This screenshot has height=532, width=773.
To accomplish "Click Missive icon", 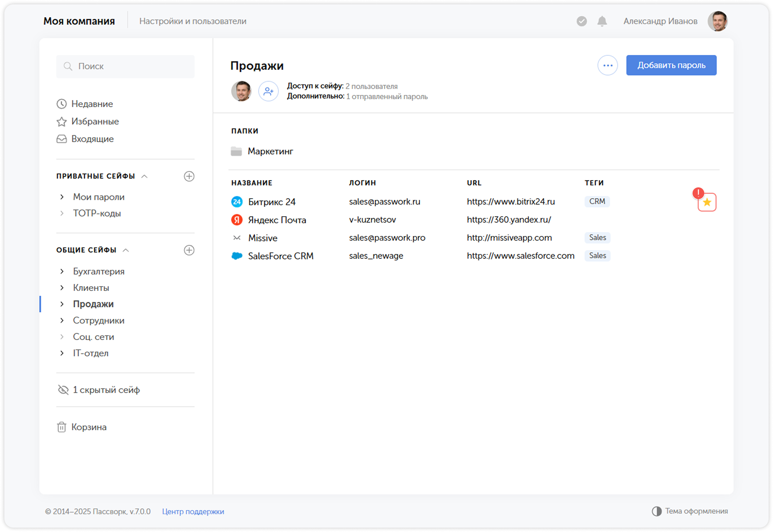I will [x=237, y=238].
